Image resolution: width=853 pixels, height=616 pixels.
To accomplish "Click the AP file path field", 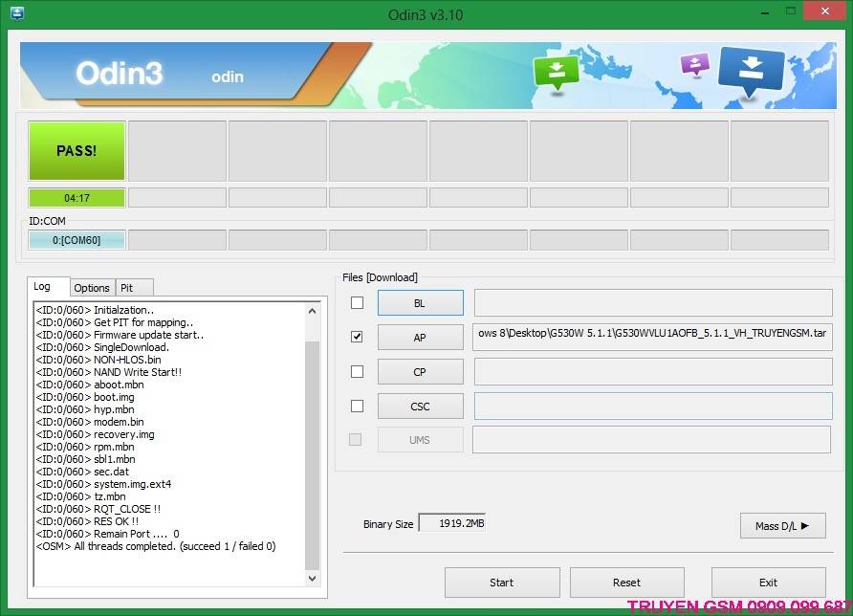I will click(652, 337).
